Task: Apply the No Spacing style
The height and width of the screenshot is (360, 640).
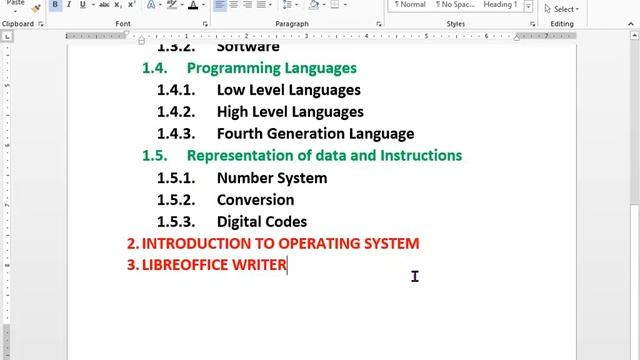Action: coord(455,4)
